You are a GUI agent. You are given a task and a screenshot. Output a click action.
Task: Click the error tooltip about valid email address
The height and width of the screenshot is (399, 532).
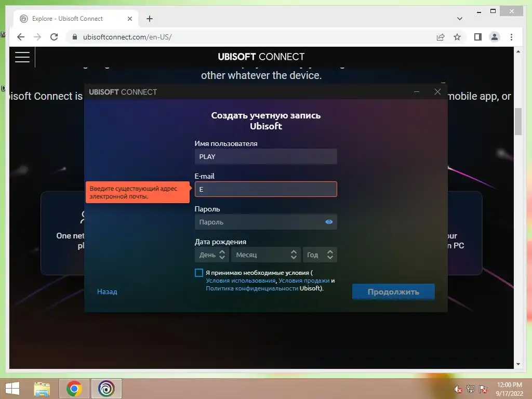[137, 192]
